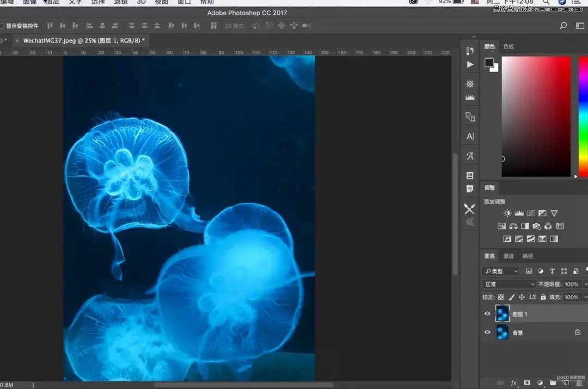Add an Invert adjustment layer

(x=507, y=239)
